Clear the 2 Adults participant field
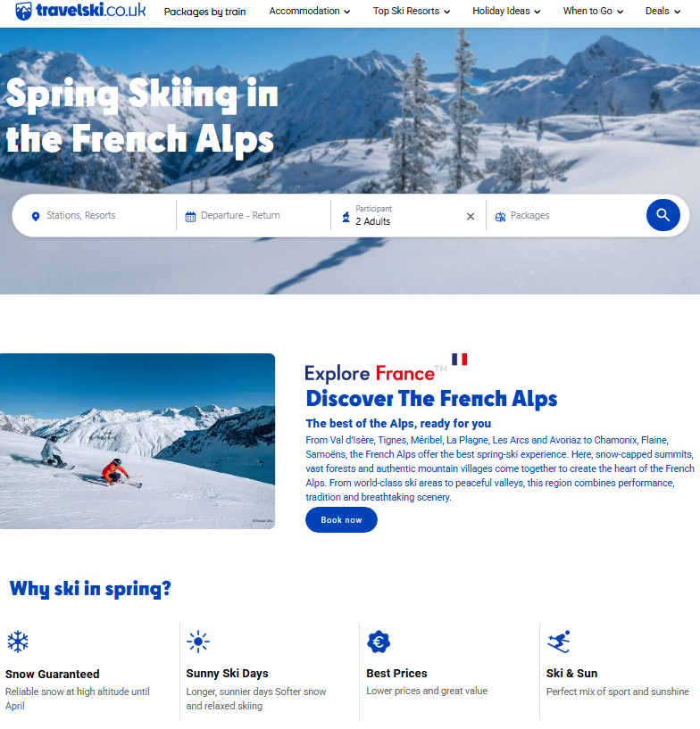The image size is (700, 729). point(471,216)
